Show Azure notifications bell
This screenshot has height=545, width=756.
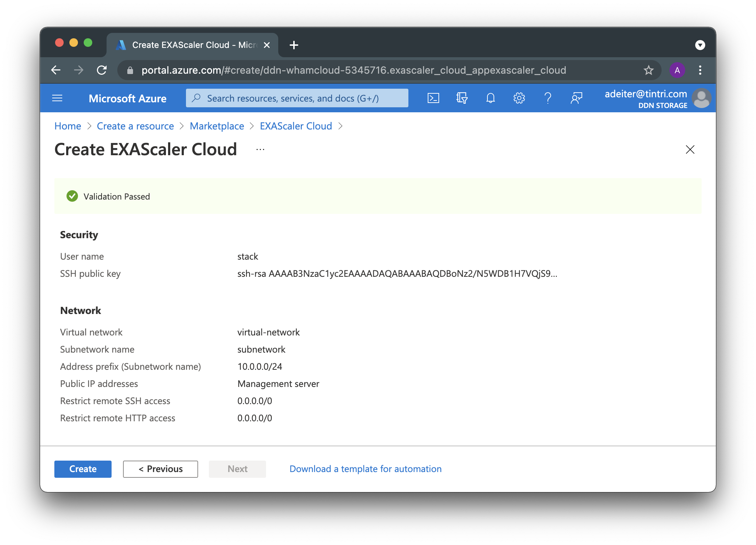point(490,98)
